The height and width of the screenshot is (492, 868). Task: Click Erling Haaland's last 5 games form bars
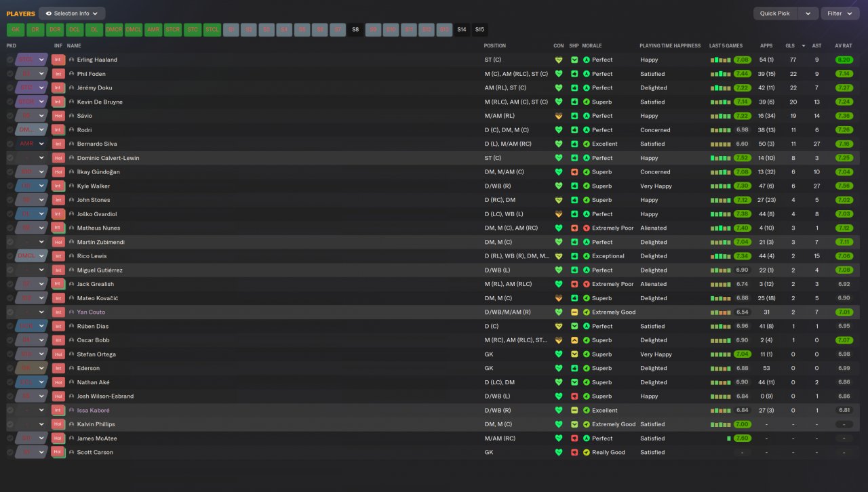(721, 60)
